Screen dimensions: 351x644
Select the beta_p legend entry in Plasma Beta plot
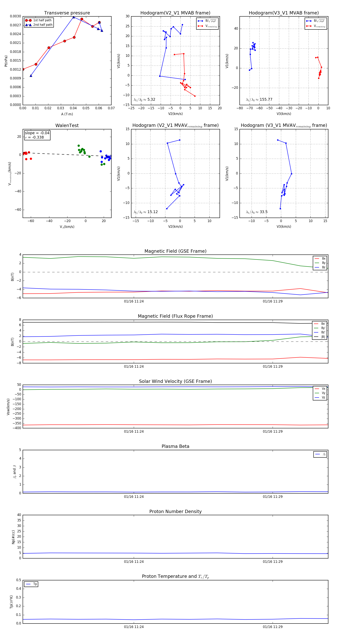(320, 454)
